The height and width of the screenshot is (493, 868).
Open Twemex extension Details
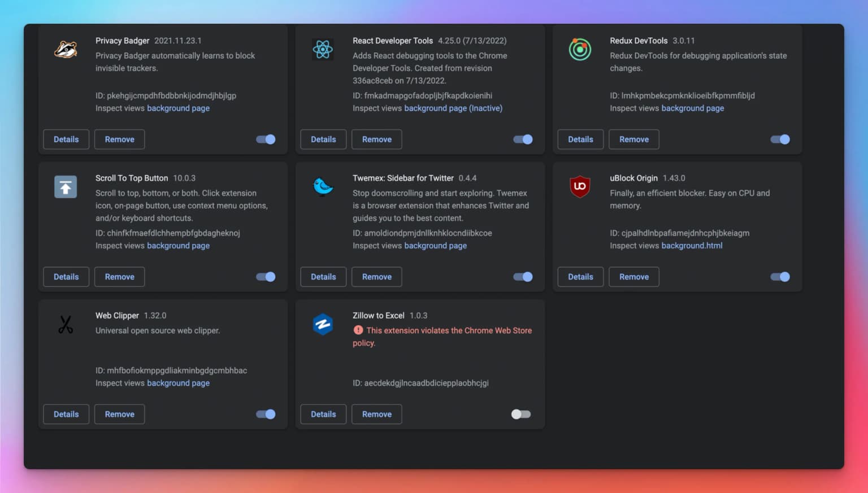323,277
